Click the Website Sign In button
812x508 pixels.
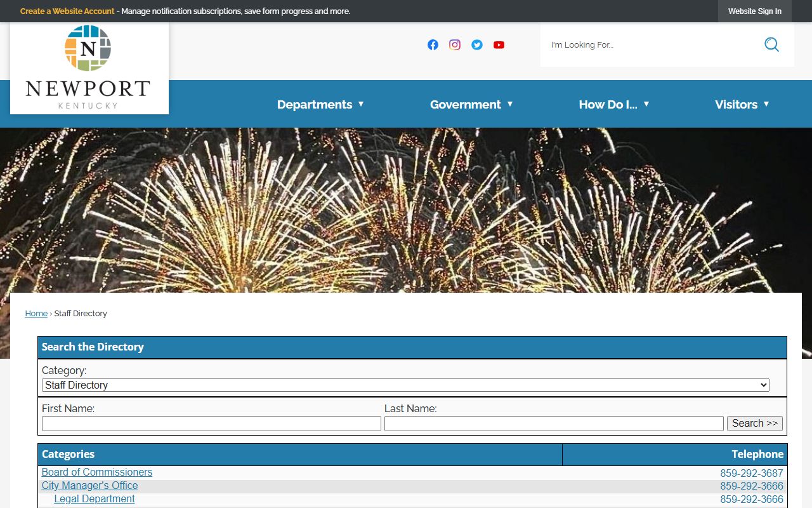pyautogui.click(x=755, y=11)
